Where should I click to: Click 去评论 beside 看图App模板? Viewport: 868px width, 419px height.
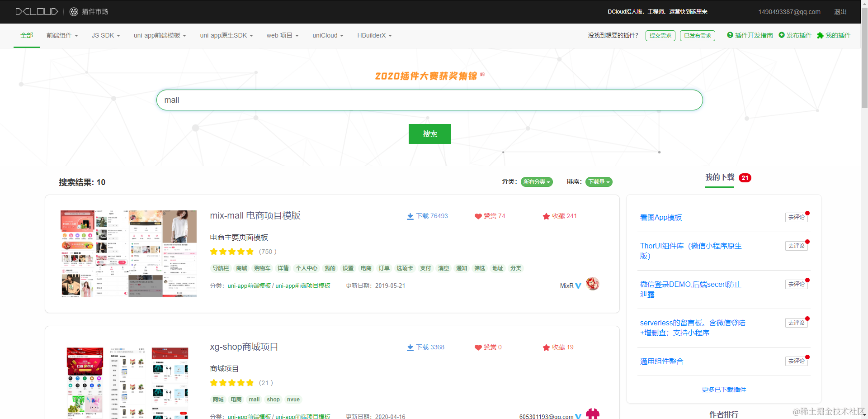[797, 217]
